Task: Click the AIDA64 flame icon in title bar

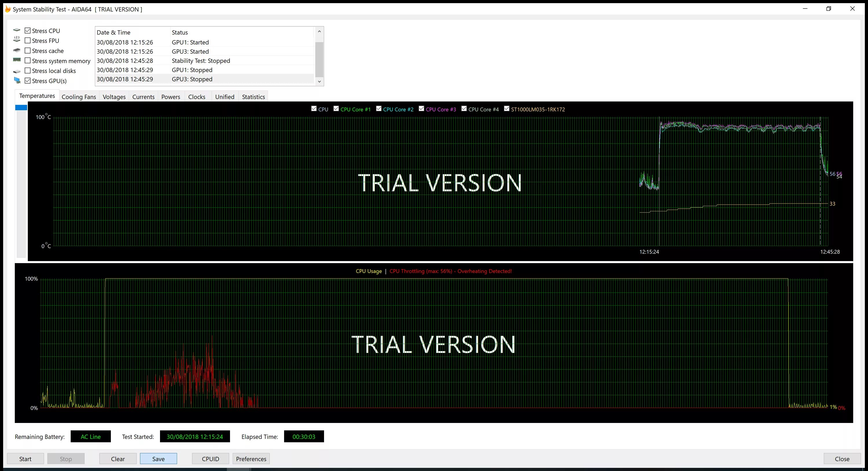Action: 8,9
